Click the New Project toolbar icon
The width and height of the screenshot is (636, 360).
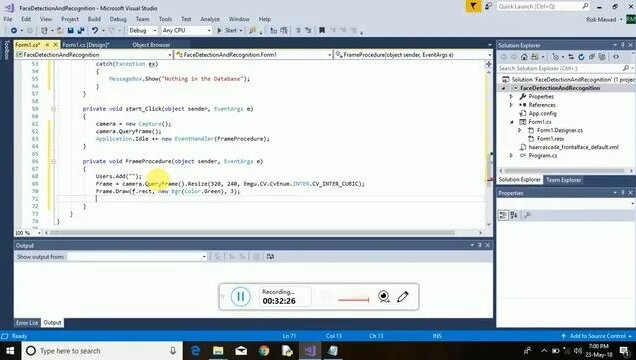[45, 30]
